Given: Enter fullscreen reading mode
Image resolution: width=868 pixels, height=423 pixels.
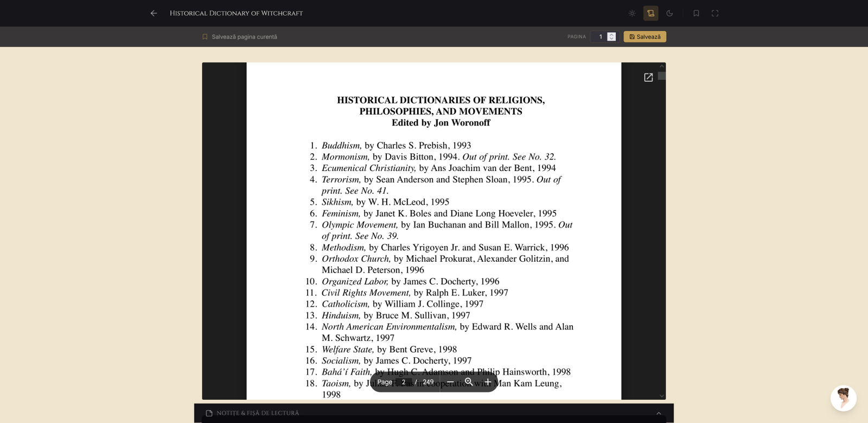Looking at the screenshot, I should pyautogui.click(x=715, y=13).
